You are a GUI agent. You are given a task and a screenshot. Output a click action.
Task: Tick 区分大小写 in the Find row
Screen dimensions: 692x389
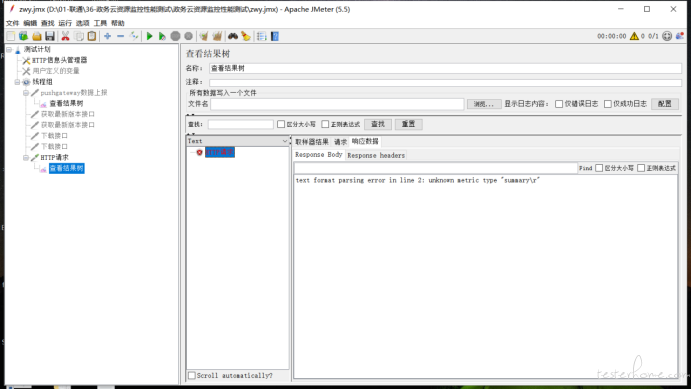599,168
